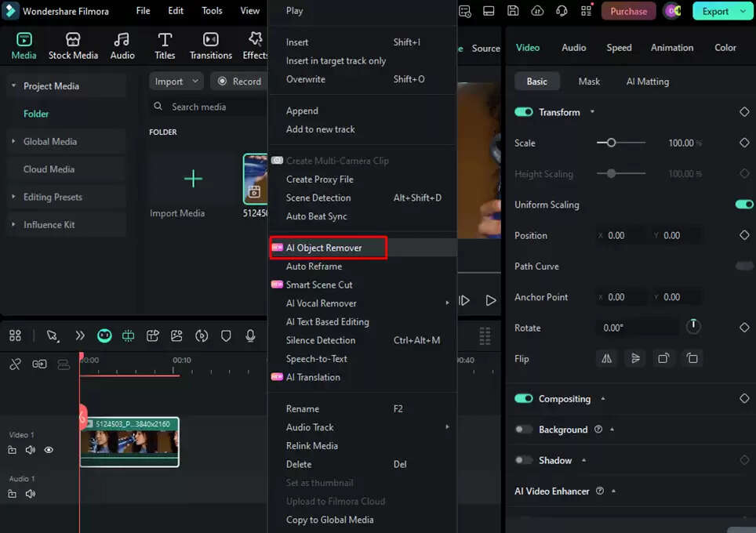The height and width of the screenshot is (533, 756).
Task: Open the Stock Media panel
Action: tap(73, 46)
